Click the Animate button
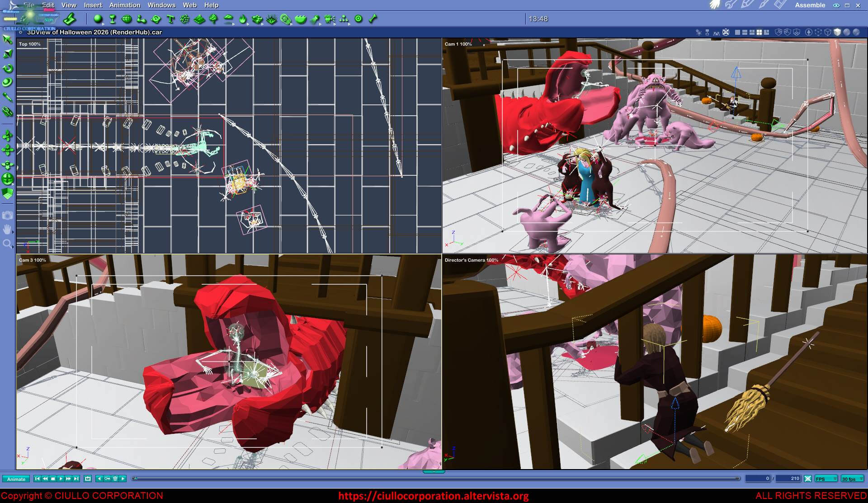Image resolution: width=868 pixels, height=503 pixels. [16, 479]
